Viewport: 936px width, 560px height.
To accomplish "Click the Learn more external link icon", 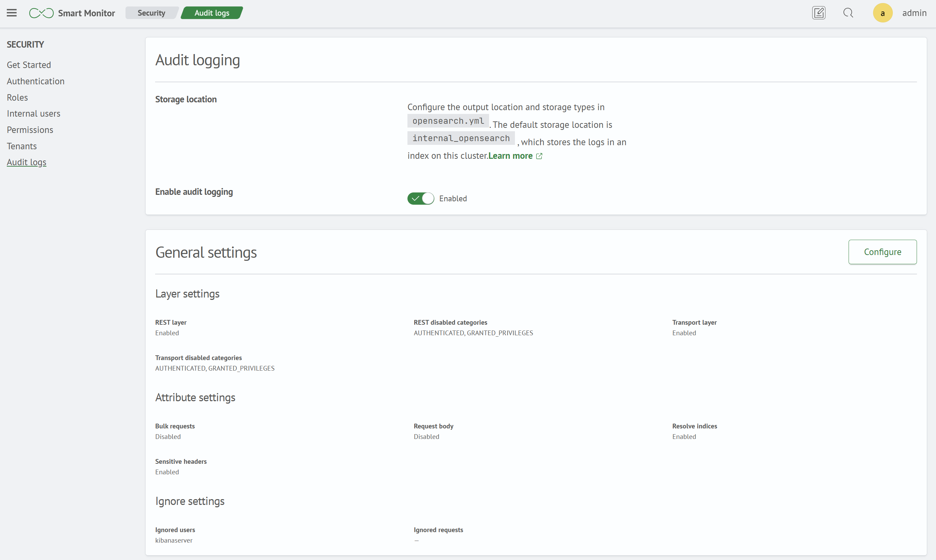I will coord(539,156).
